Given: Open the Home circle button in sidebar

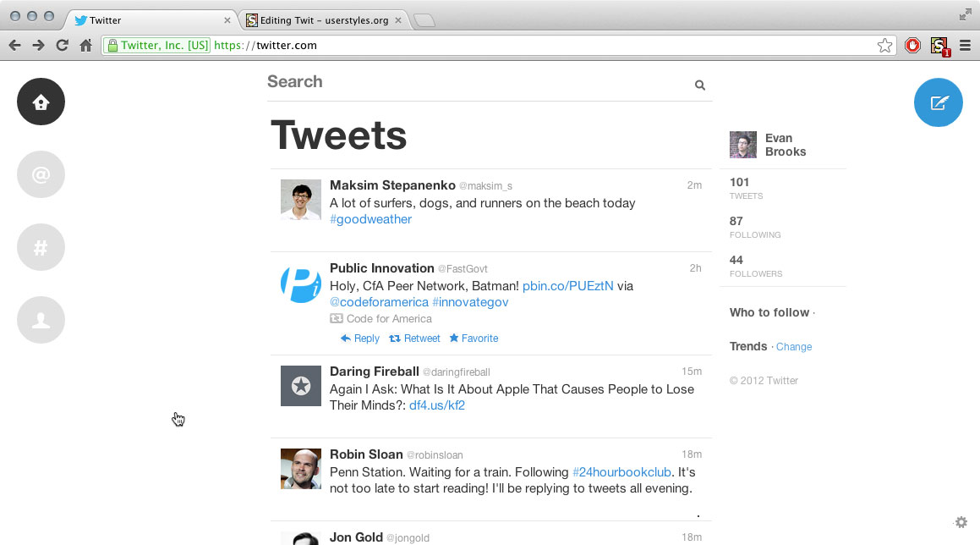Looking at the screenshot, I should 41,102.
